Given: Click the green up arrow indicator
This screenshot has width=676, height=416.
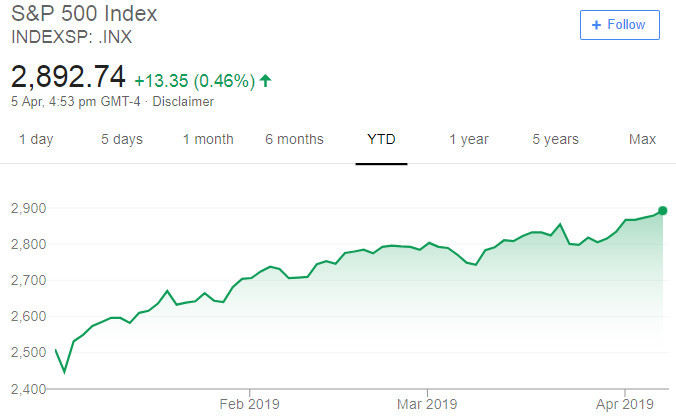Looking at the screenshot, I should click(266, 80).
